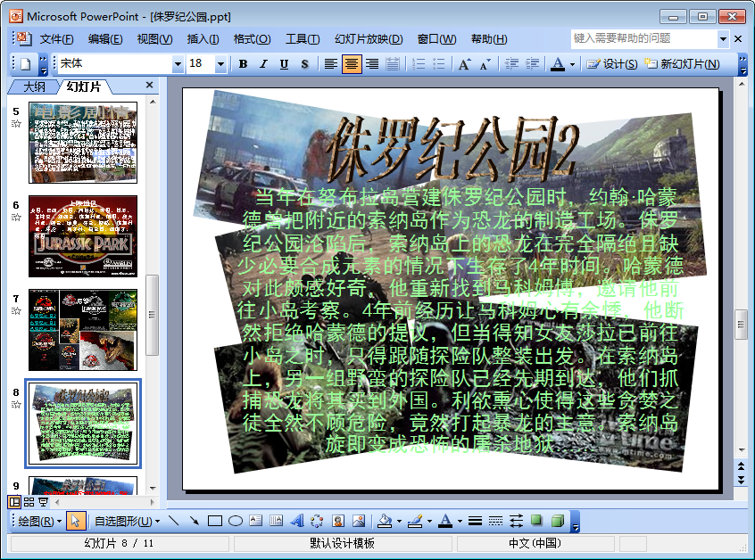Insert Clip Art
This screenshot has height=560, width=755.
[x=338, y=521]
